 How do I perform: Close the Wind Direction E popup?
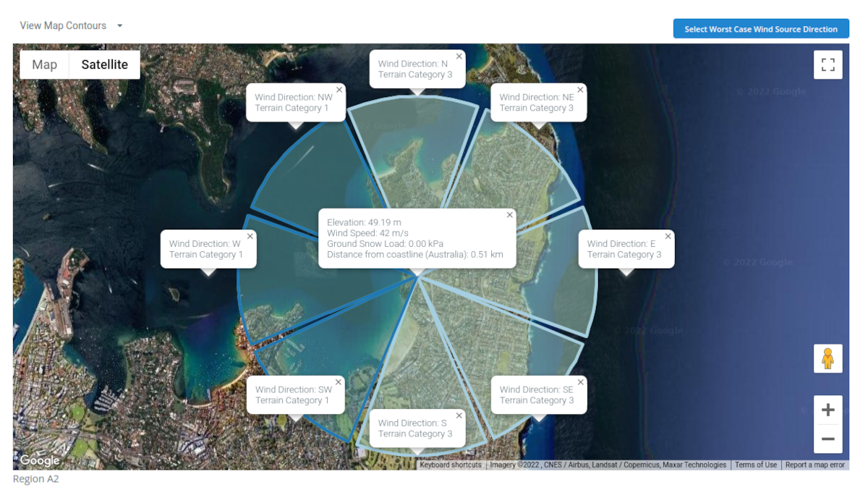tap(668, 236)
